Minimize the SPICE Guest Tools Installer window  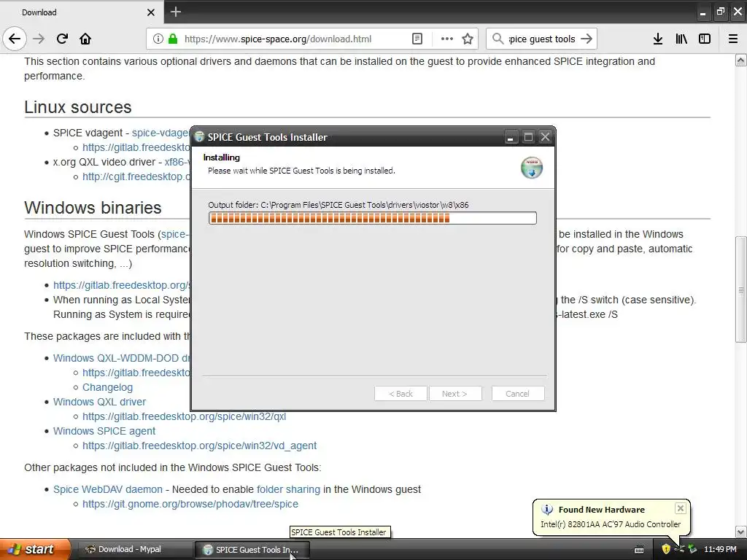[510, 138]
